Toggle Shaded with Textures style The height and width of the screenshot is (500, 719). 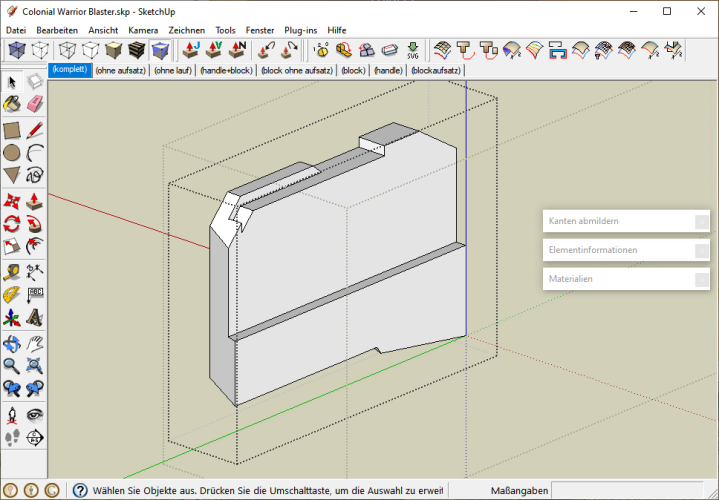point(137,50)
